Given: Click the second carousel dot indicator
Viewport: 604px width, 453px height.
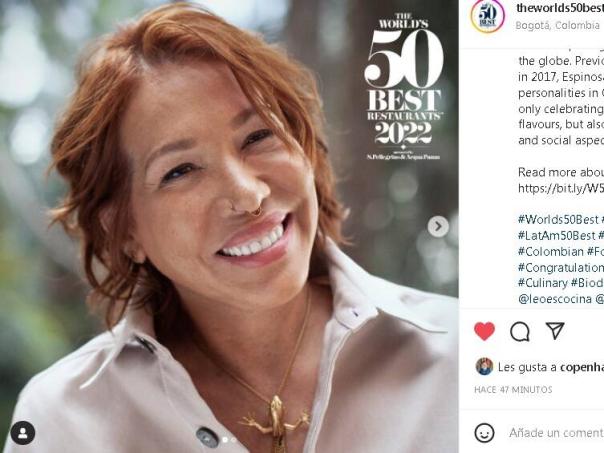Looking at the screenshot, I should pyautogui.click(x=234, y=440).
